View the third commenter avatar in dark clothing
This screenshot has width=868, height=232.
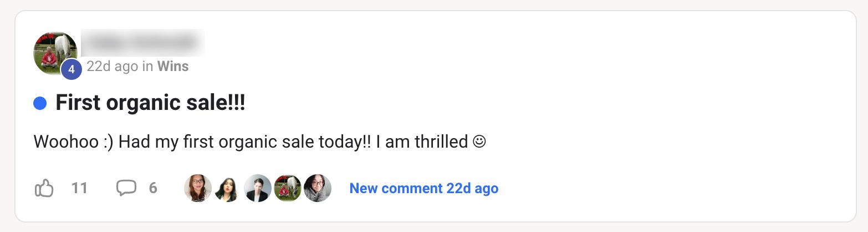[258, 188]
